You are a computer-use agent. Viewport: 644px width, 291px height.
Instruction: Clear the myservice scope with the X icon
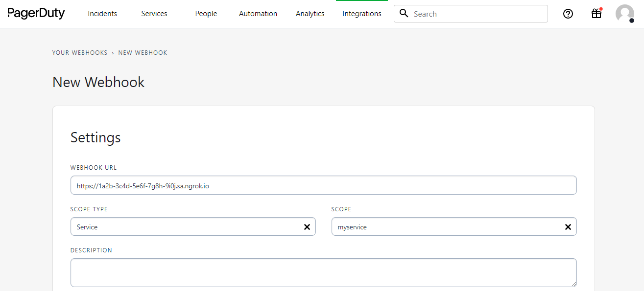pos(568,226)
